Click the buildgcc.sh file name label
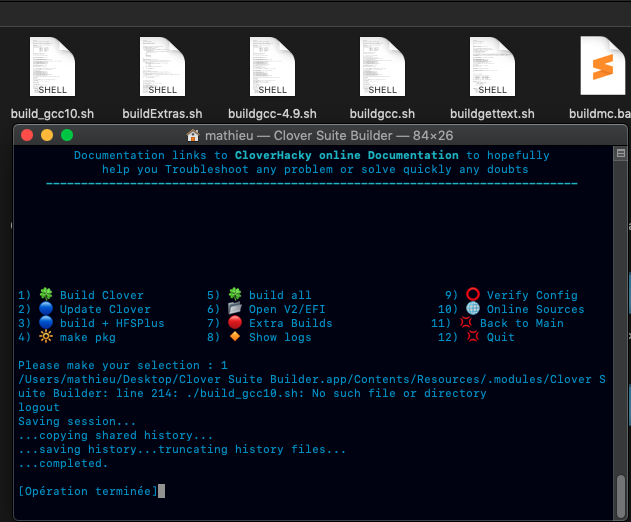Viewport: 631px width, 522px height. click(382, 114)
